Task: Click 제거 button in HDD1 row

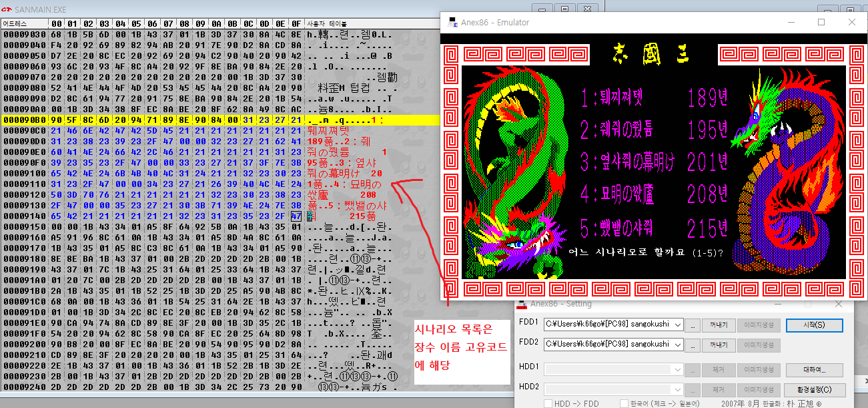Action: click(x=719, y=370)
